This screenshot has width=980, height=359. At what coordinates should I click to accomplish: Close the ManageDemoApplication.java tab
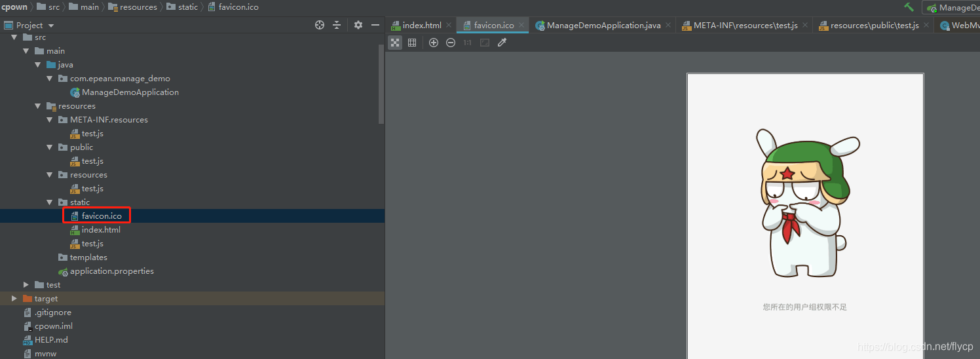point(668,26)
